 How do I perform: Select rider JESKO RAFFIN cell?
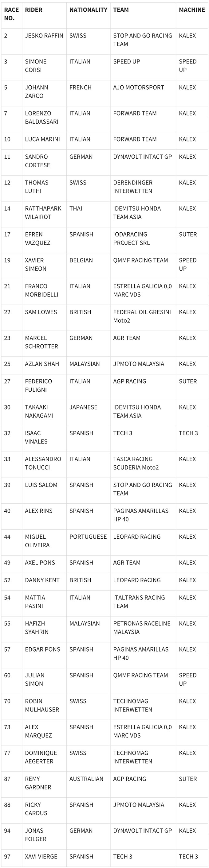point(44,41)
